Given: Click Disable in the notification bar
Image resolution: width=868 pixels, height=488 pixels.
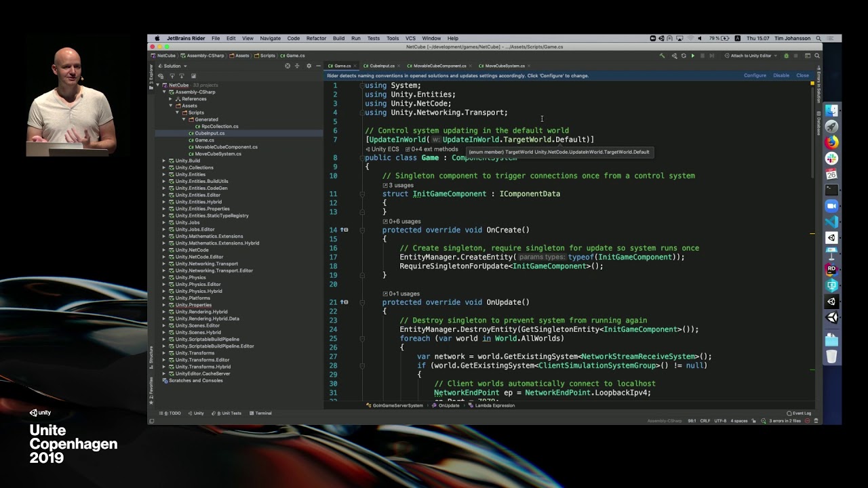Looking at the screenshot, I should tap(781, 75).
